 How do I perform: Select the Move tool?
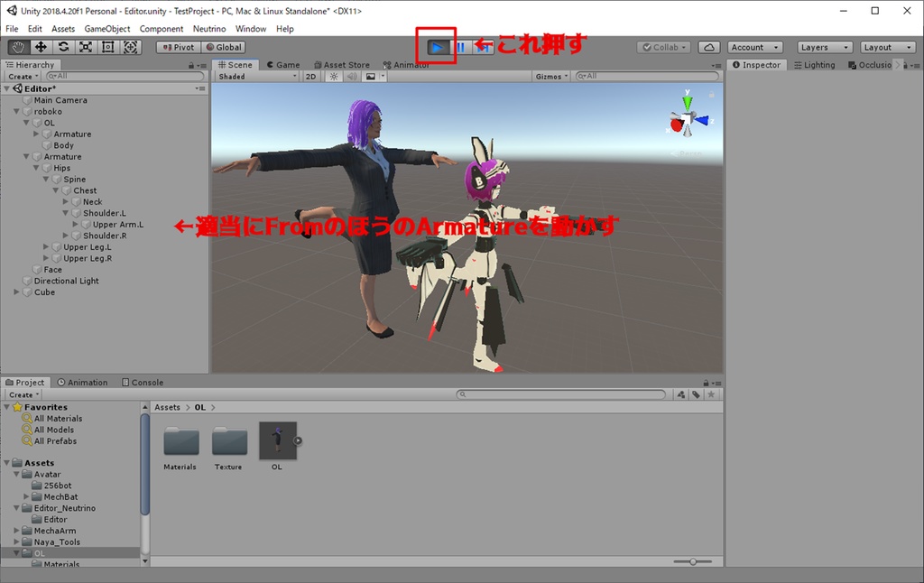coord(42,47)
